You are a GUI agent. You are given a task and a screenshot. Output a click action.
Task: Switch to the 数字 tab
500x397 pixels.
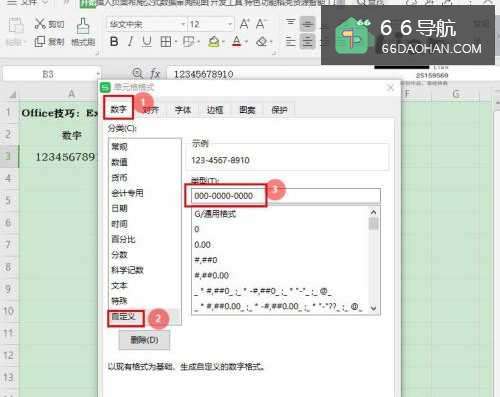(x=119, y=109)
